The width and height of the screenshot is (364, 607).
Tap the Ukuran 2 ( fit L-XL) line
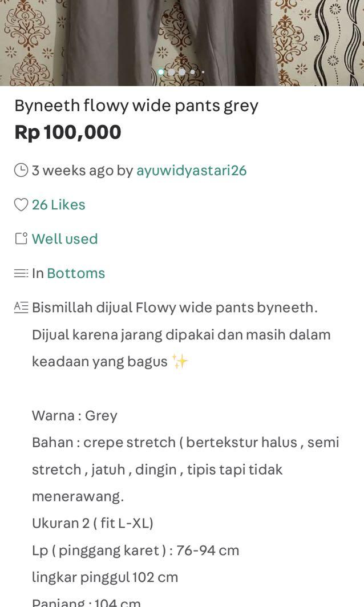click(92, 523)
